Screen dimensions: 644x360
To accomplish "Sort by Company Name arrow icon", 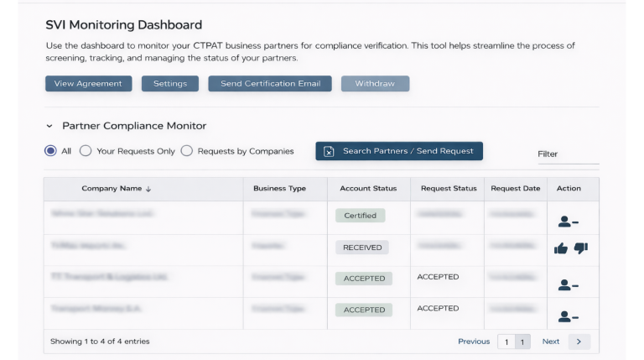I will tap(148, 189).
